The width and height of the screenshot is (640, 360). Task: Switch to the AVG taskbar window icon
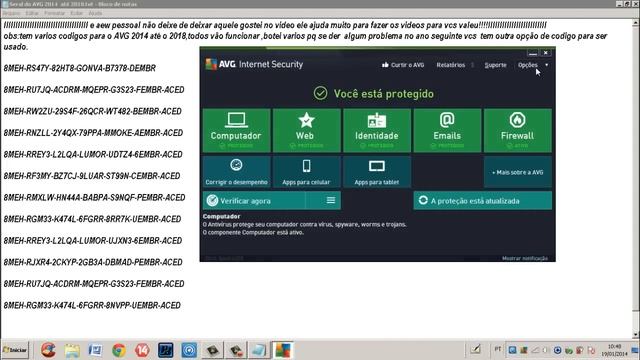click(283, 350)
